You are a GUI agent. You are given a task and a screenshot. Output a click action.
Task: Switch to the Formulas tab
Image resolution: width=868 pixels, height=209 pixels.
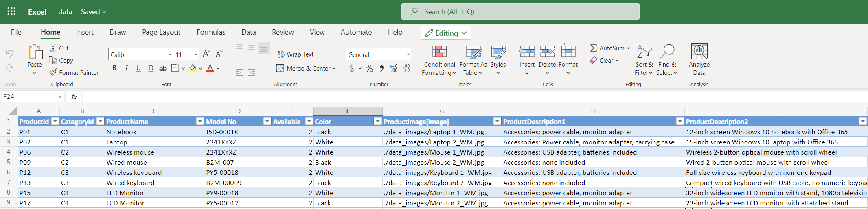click(211, 32)
